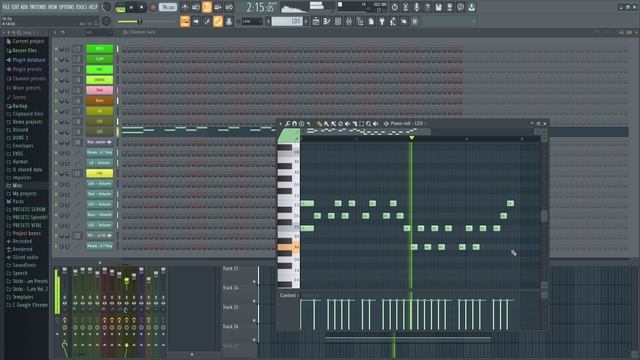
Task: Click the scissors cut icon in top toolbar
Action: coord(405,7)
